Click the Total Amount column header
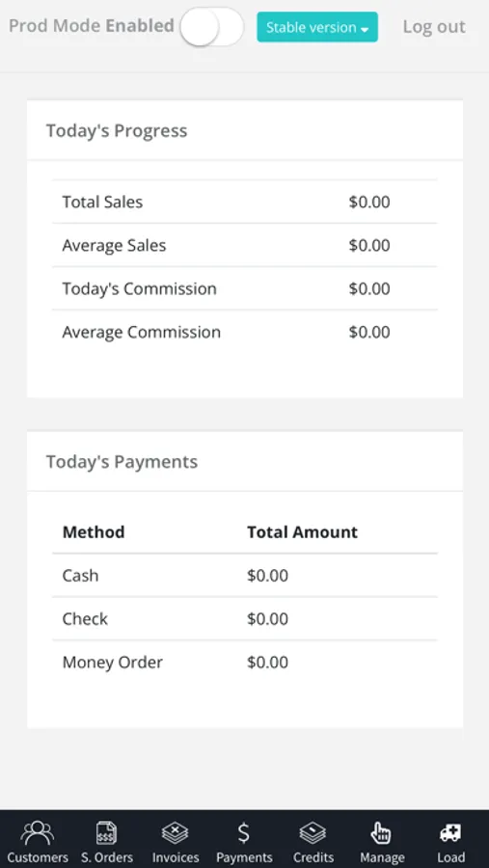The height and width of the screenshot is (868, 489). tap(303, 532)
